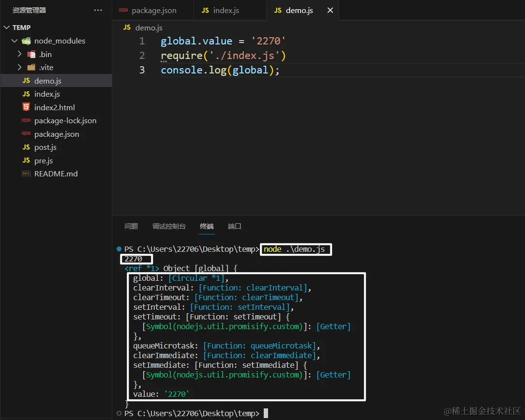Click the JS icon in the breadcrumb
Image resolution: width=525 pixels, height=420 pixels.
point(127,28)
